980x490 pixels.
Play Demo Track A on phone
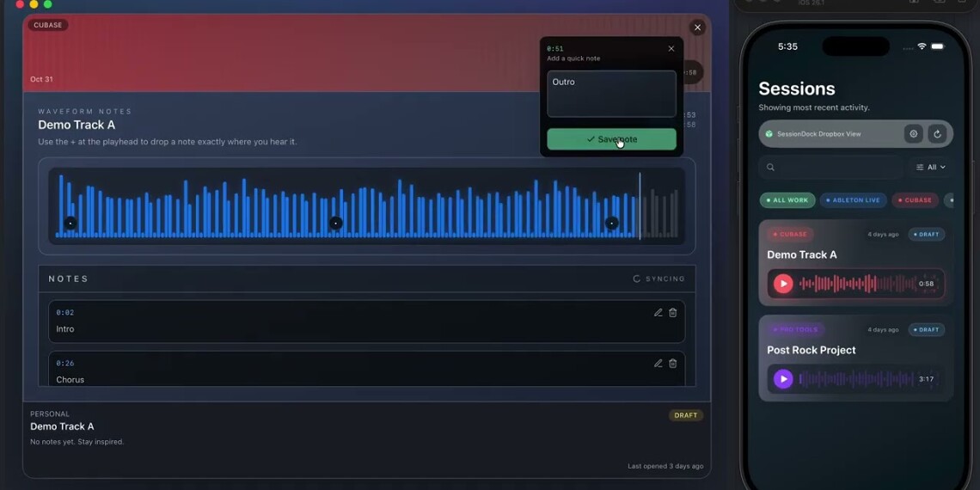(x=782, y=284)
